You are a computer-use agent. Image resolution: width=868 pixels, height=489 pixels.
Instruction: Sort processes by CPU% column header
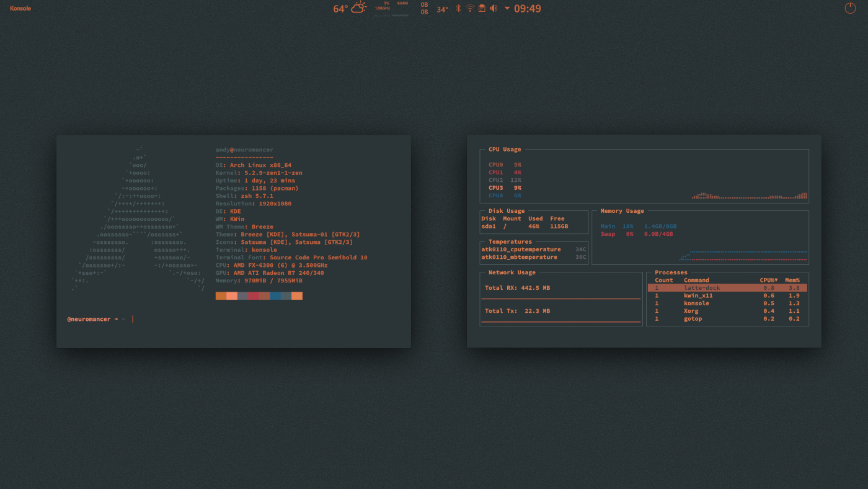pyautogui.click(x=769, y=280)
